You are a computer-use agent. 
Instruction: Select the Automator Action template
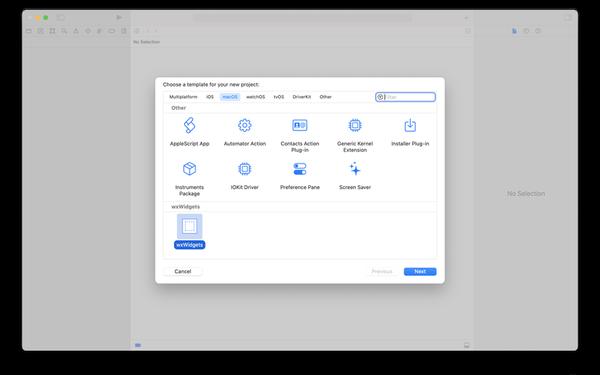[245, 132]
